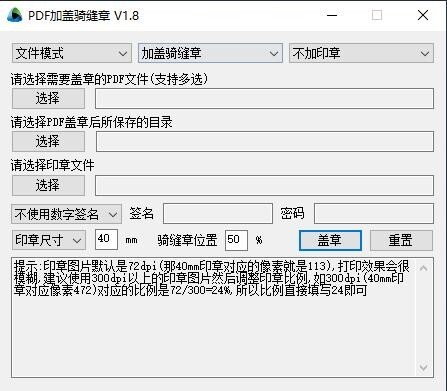Click the 骑缝章位置 percent field showing 50

236,240
